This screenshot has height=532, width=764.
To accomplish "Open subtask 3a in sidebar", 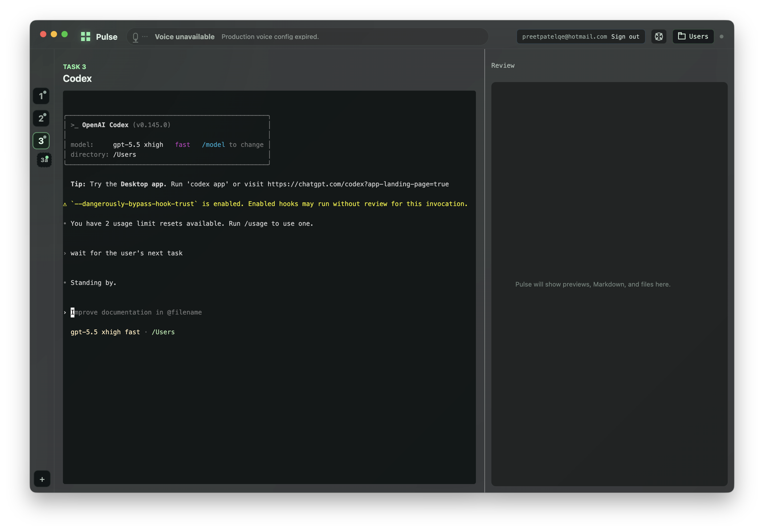I will (44, 160).
